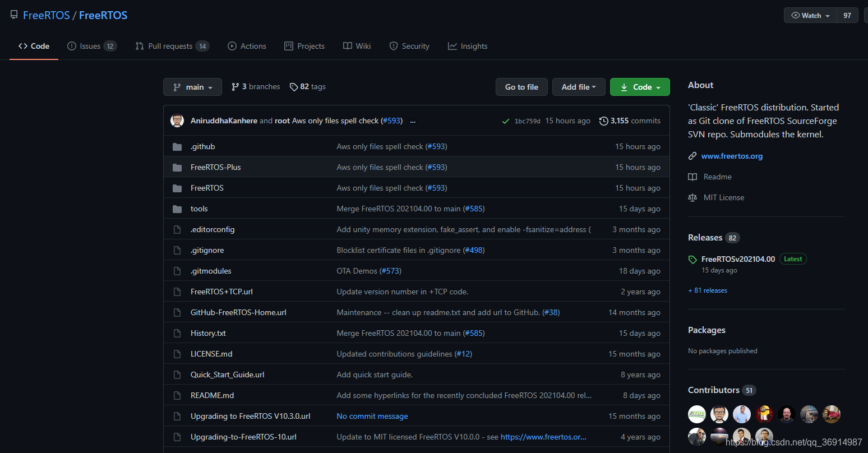Click the ellipsis to expand commit message
Viewport: 868px width, 453px height.
pos(413,121)
